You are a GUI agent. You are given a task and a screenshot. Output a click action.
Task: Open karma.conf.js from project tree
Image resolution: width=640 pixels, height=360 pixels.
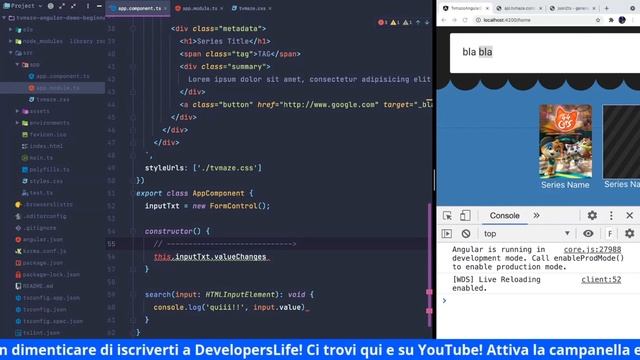pyautogui.click(x=40, y=251)
